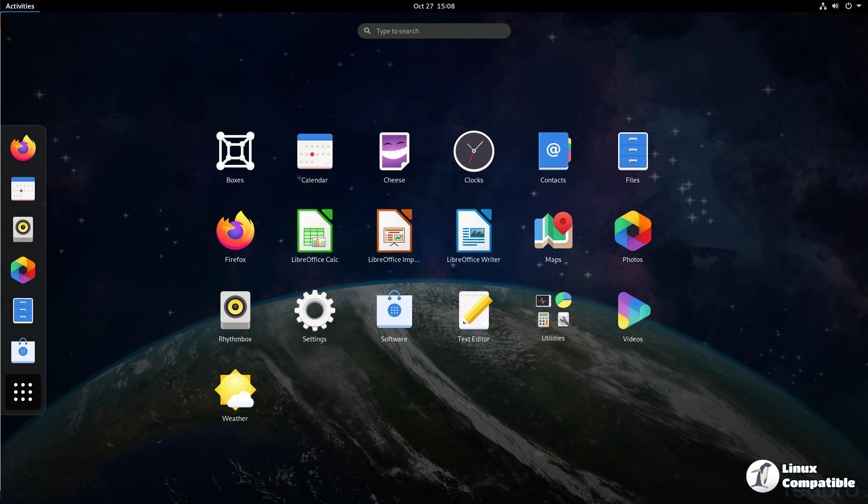Click the Activities button
868x504 pixels.
click(20, 6)
